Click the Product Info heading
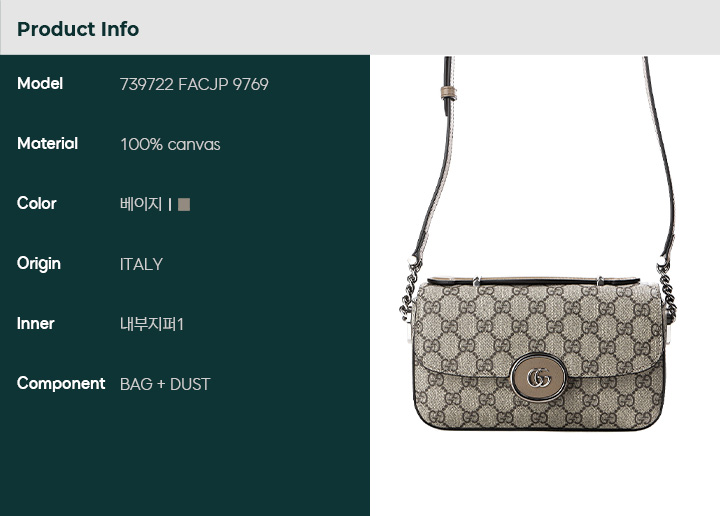 78,29
